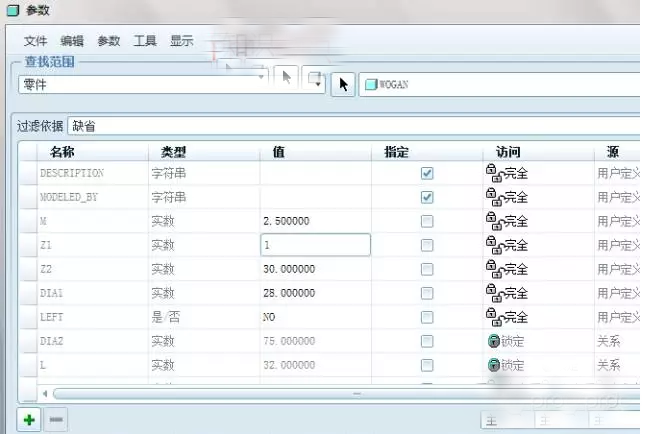Click the green plus add parameter button
This screenshot has width=653, height=435.
click(29, 420)
